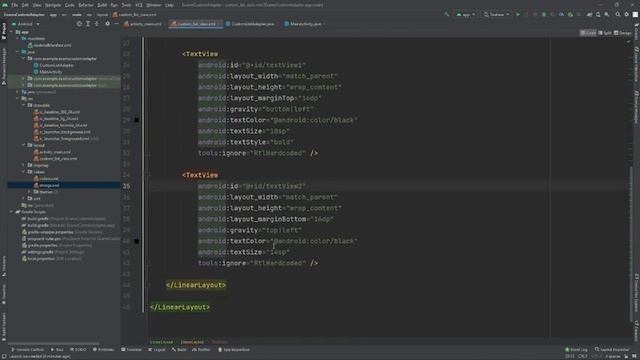Open the Build tool window button
The height and width of the screenshot is (360, 640).
click(179, 350)
